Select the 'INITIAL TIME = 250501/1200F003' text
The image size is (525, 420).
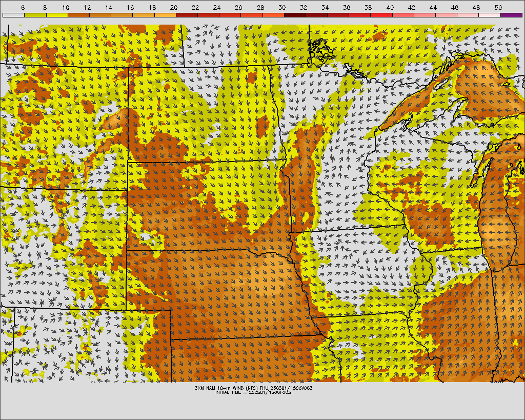(x=253, y=392)
